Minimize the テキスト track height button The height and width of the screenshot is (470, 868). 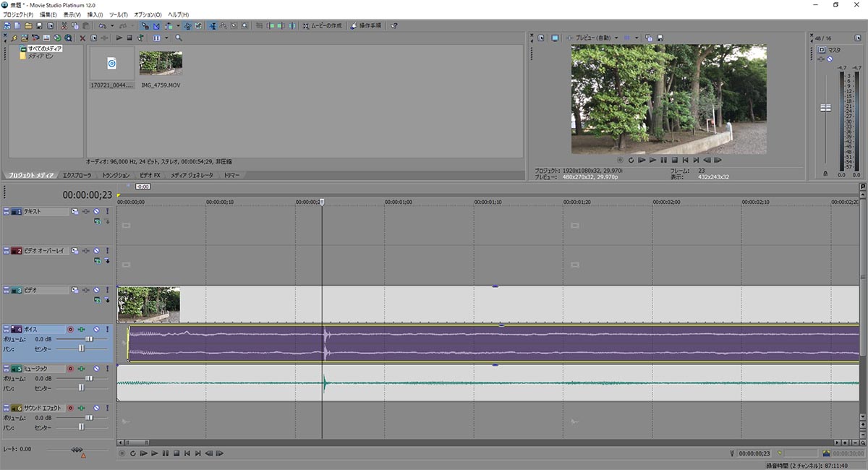click(6, 211)
